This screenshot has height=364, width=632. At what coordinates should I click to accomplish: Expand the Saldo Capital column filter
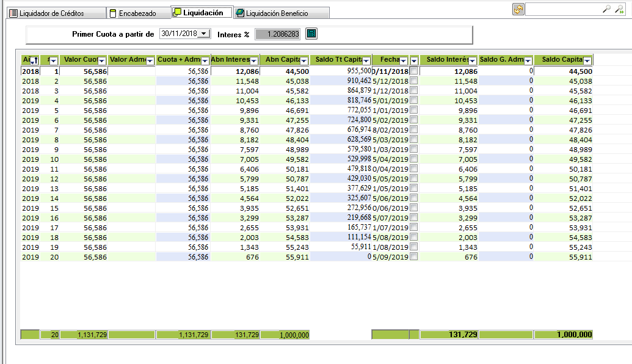587,60
